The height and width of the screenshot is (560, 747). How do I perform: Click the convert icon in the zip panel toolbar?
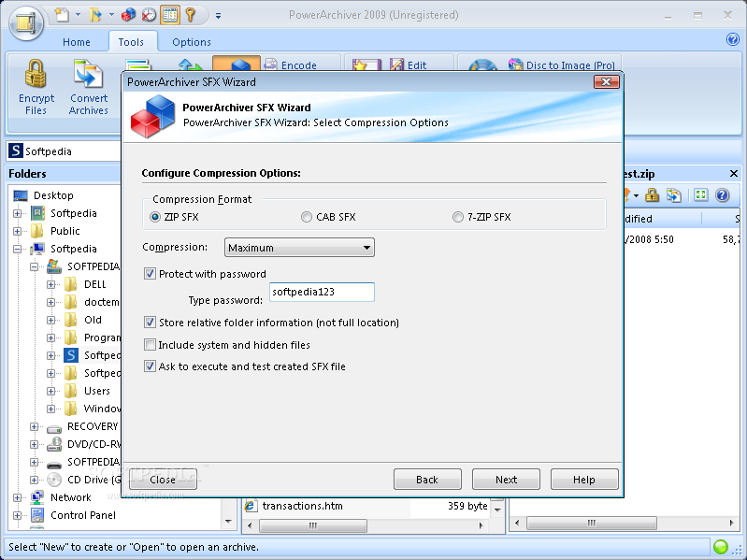674,194
